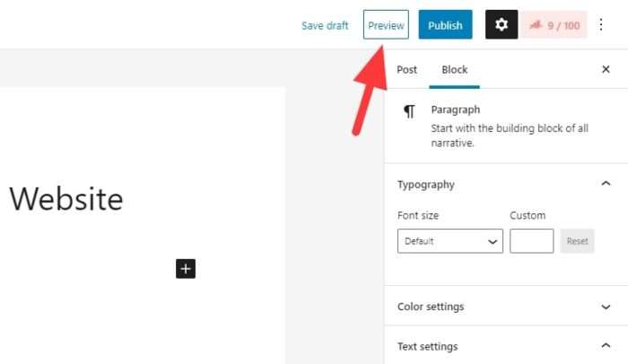The height and width of the screenshot is (364, 628).
Task: Click the Preview button
Action: pos(386,25)
